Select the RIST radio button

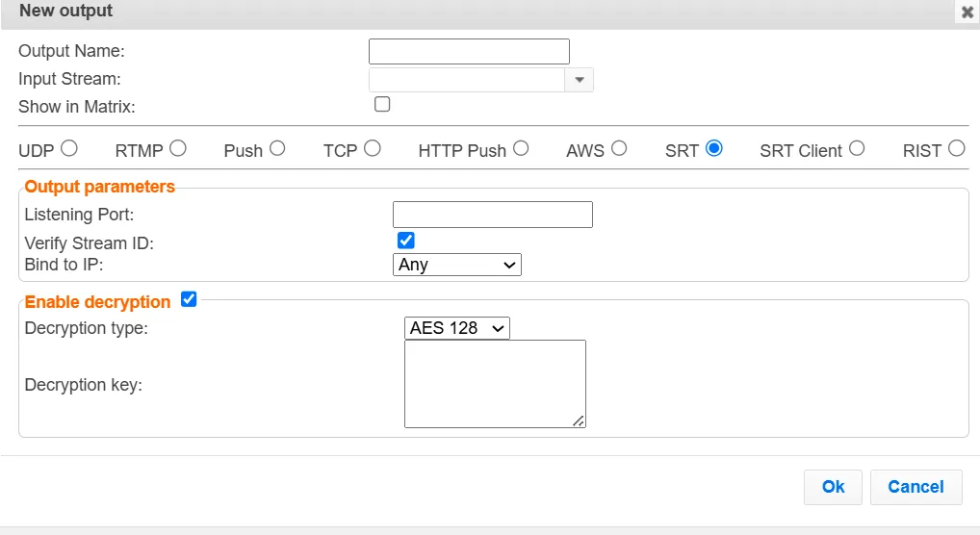[x=956, y=149]
